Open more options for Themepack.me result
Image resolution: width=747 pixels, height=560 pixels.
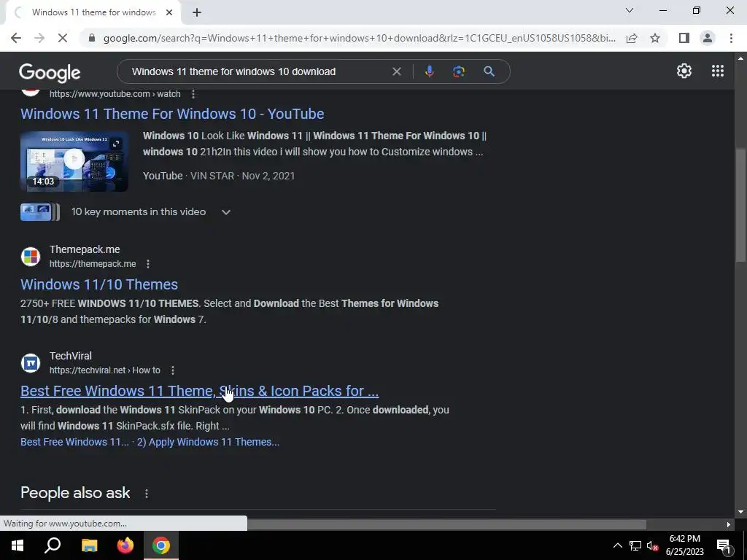point(148,264)
